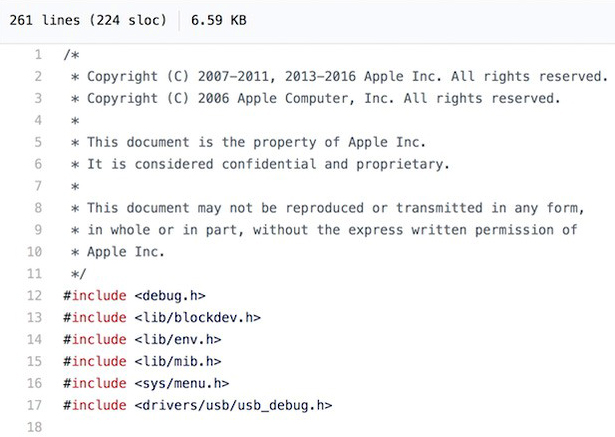Select empty line number 18
This screenshot has width=615, height=437.
click(x=35, y=427)
